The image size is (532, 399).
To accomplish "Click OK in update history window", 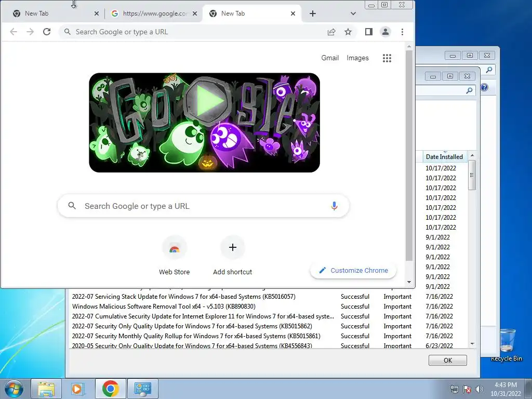I will [x=448, y=361].
